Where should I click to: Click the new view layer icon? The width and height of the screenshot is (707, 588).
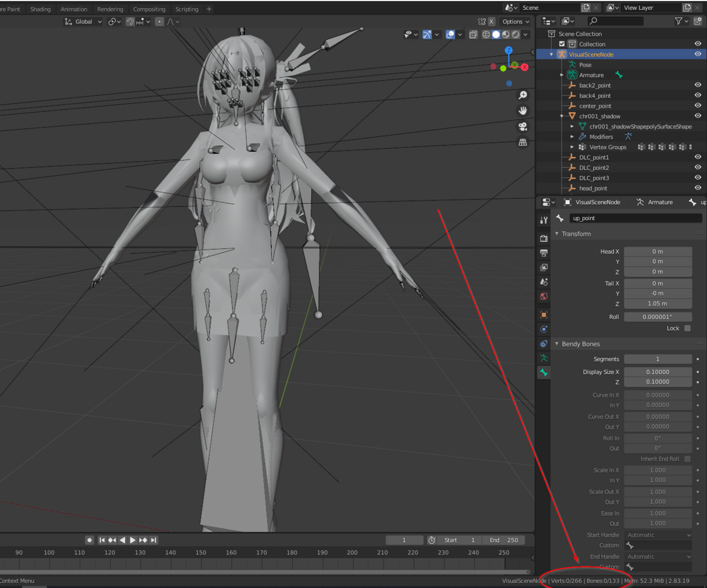(687, 8)
